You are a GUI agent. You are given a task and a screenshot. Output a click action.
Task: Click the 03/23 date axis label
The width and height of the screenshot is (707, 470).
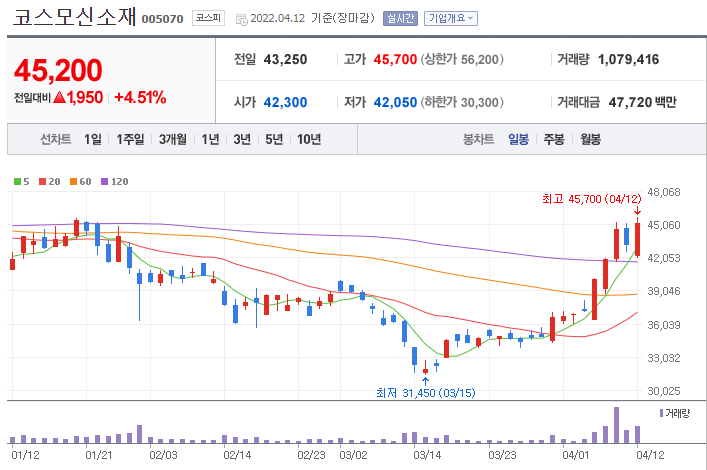point(502,455)
